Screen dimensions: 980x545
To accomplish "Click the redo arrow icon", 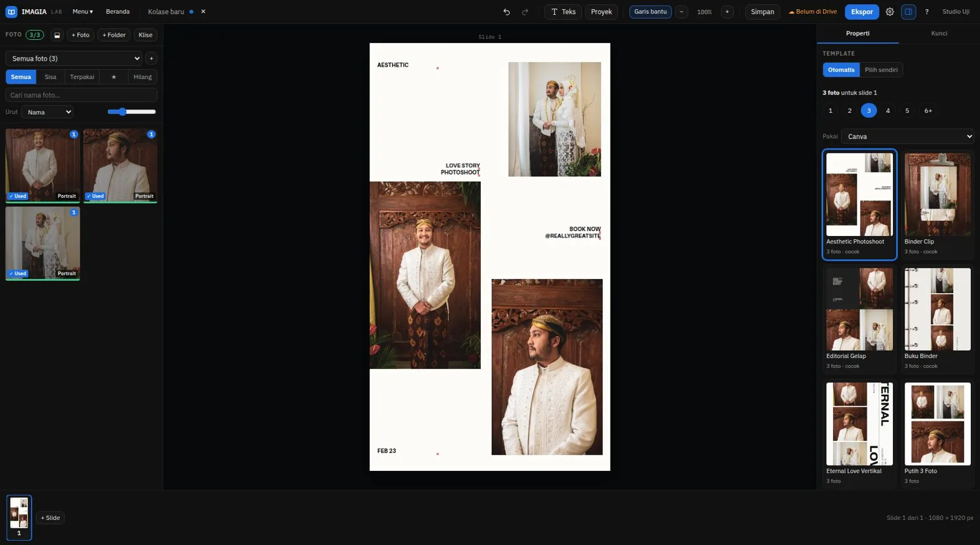I will [525, 12].
